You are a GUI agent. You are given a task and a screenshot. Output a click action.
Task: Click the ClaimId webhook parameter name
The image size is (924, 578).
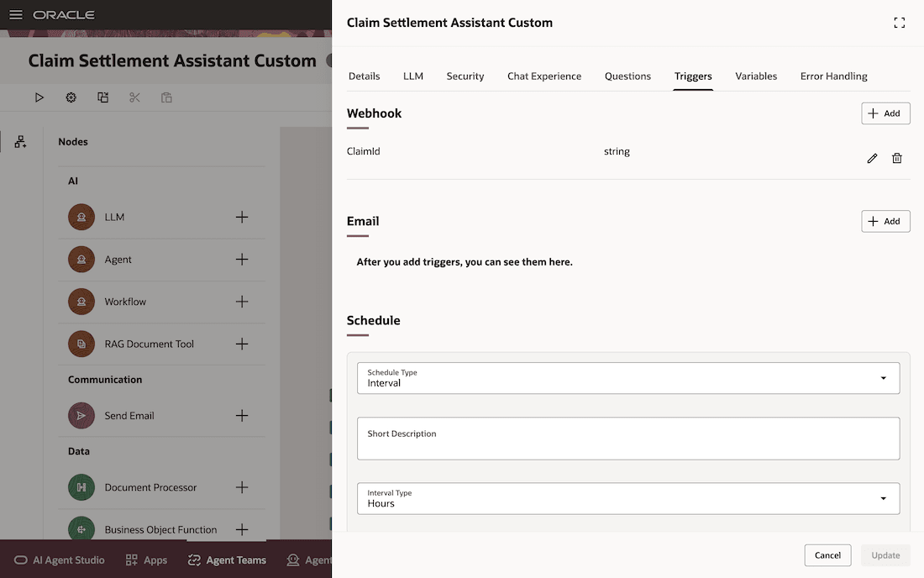(363, 151)
